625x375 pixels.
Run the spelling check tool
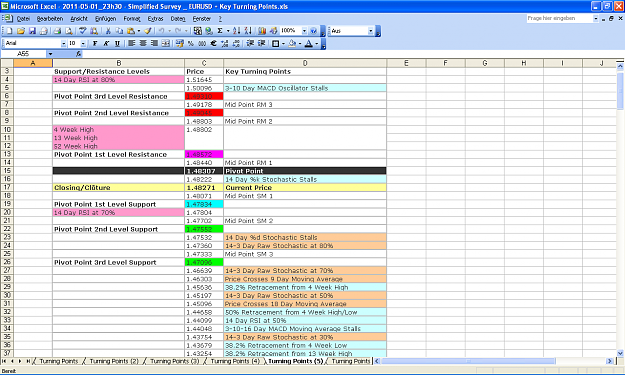83,31
